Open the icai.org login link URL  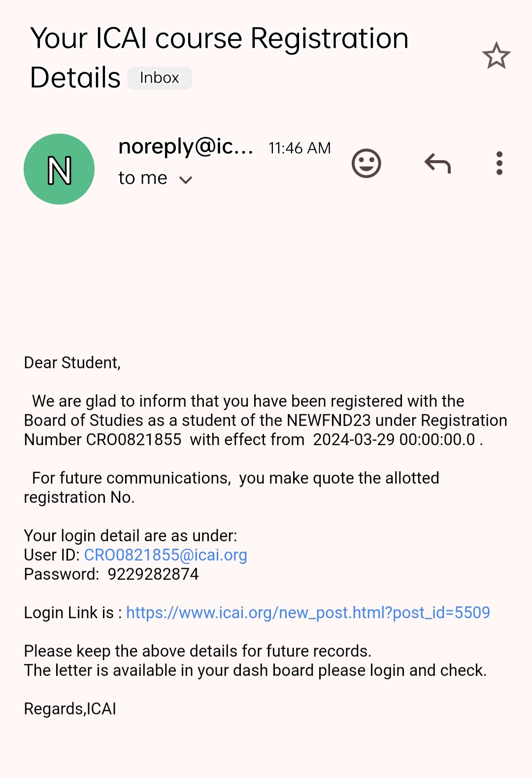(308, 613)
